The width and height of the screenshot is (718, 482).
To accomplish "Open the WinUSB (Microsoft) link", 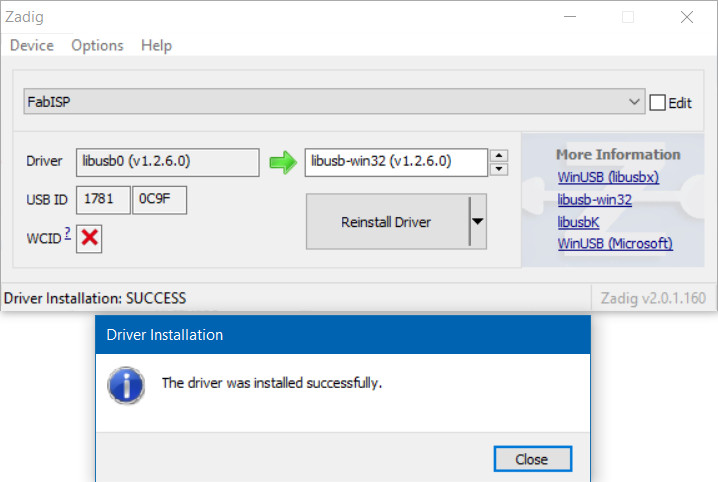I will (x=615, y=244).
